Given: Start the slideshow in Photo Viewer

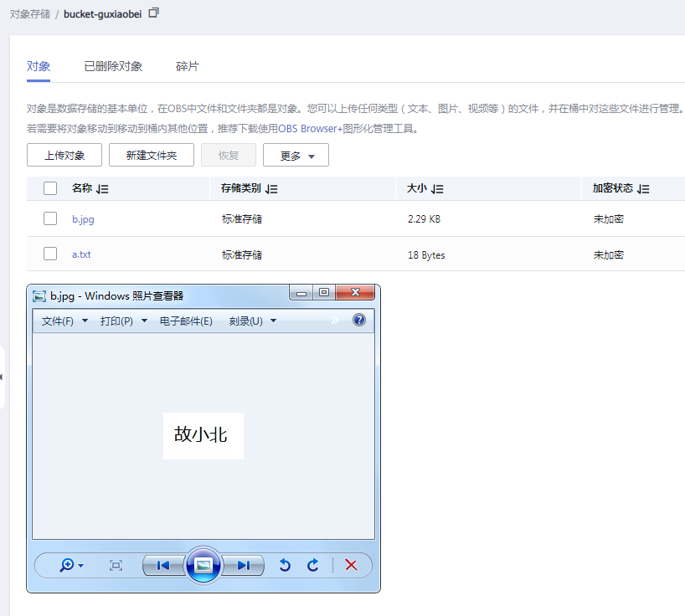Looking at the screenshot, I should 203,565.
